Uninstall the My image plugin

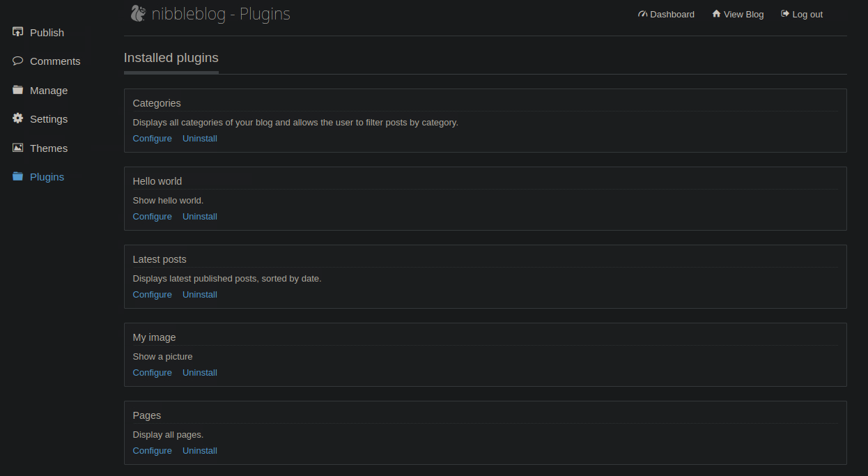(x=200, y=373)
